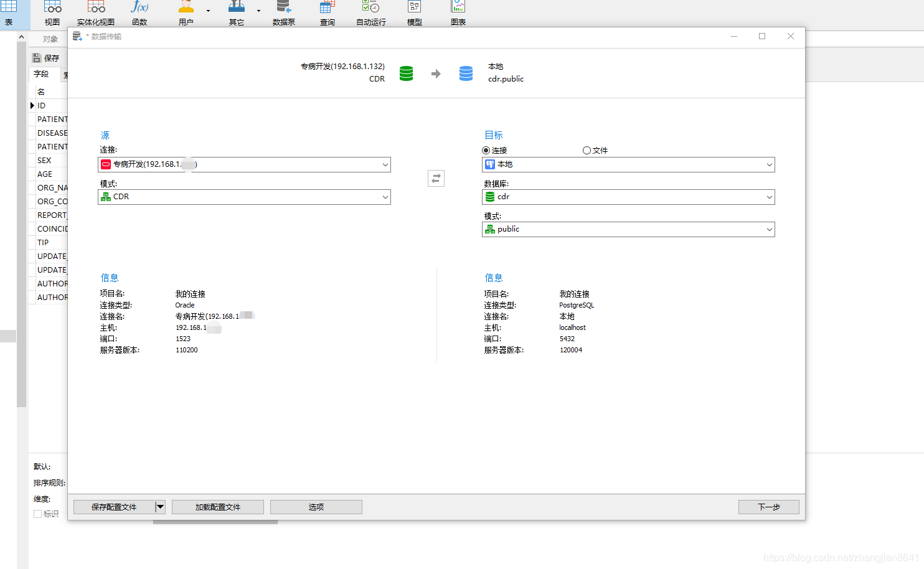Select the ORG_NA field row
This screenshot has height=569, width=924.
pyautogui.click(x=49, y=188)
